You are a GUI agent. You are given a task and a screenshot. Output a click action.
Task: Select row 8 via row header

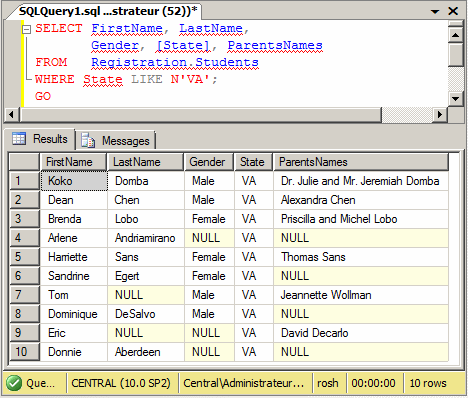pos(24,314)
